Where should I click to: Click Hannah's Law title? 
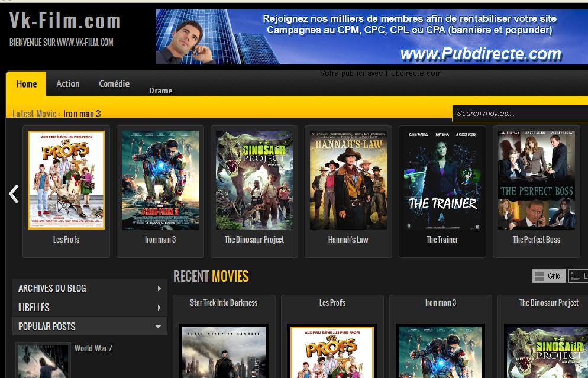tap(348, 240)
